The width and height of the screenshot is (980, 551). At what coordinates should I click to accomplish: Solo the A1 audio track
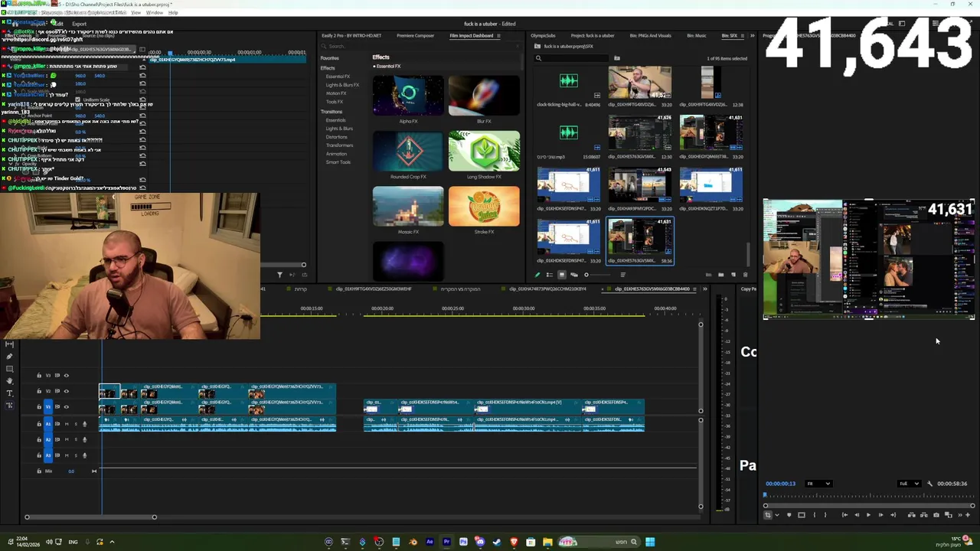click(76, 424)
